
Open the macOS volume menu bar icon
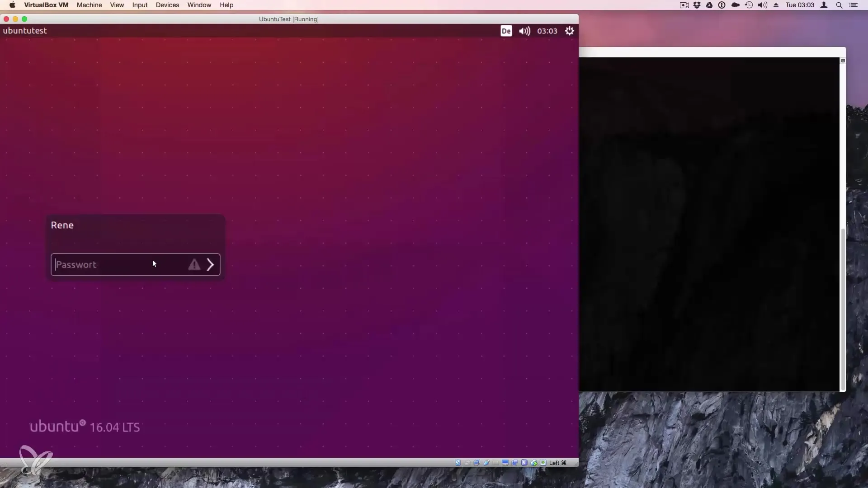763,5
